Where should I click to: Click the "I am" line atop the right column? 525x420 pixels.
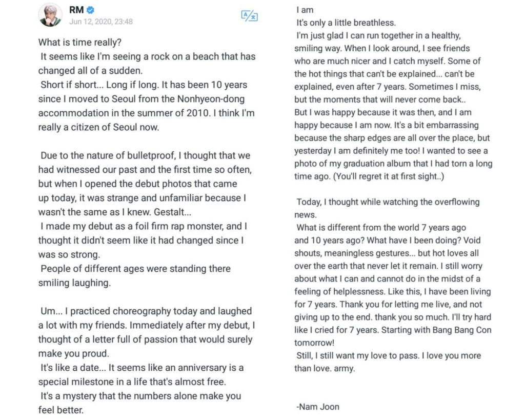(305, 10)
